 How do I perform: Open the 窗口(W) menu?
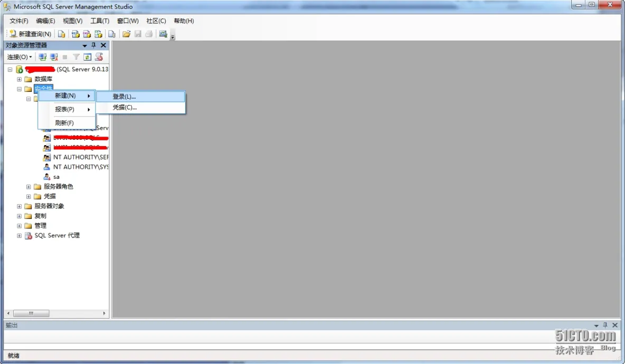pyautogui.click(x=128, y=21)
